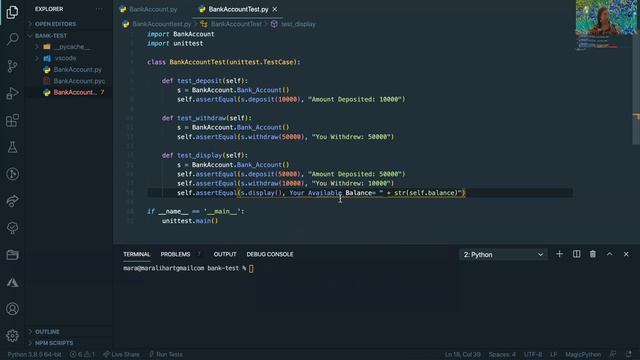
Task: Click MagicPython language mode
Action: pos(583,354)
